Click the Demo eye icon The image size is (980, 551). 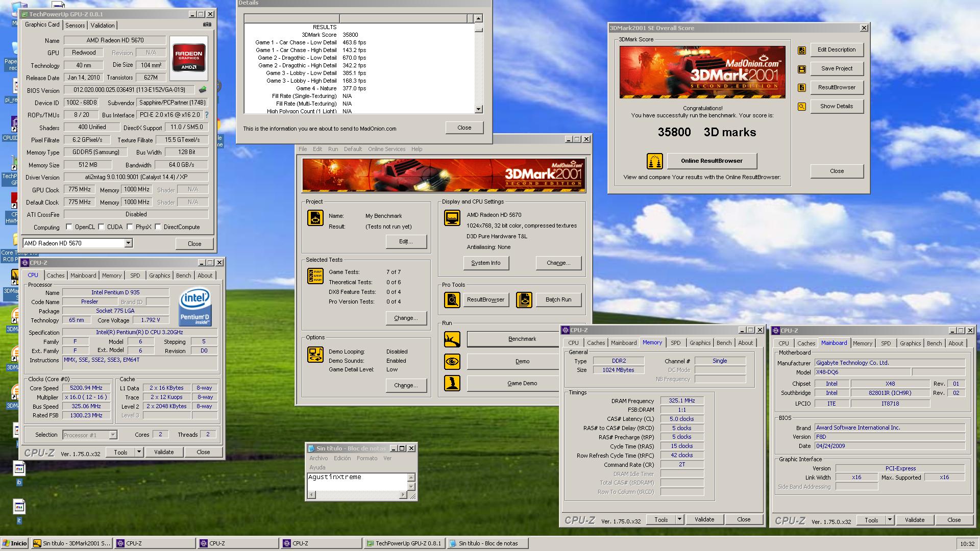(452, 362)
